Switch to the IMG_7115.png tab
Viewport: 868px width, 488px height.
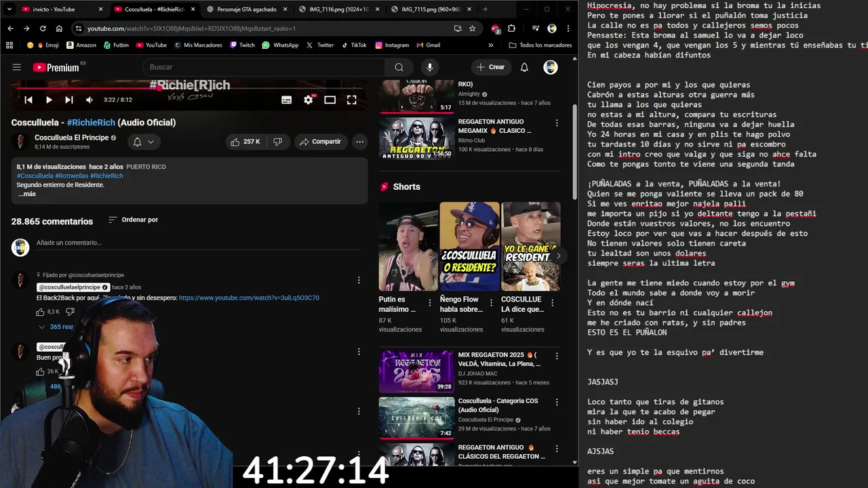coord(431,9)
